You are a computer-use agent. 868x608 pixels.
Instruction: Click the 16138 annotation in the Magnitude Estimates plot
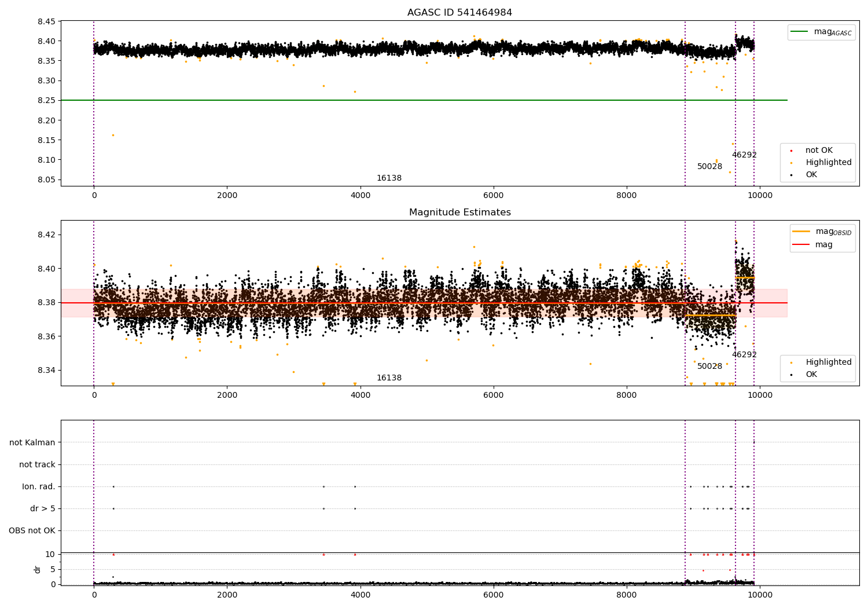(389, 378)
